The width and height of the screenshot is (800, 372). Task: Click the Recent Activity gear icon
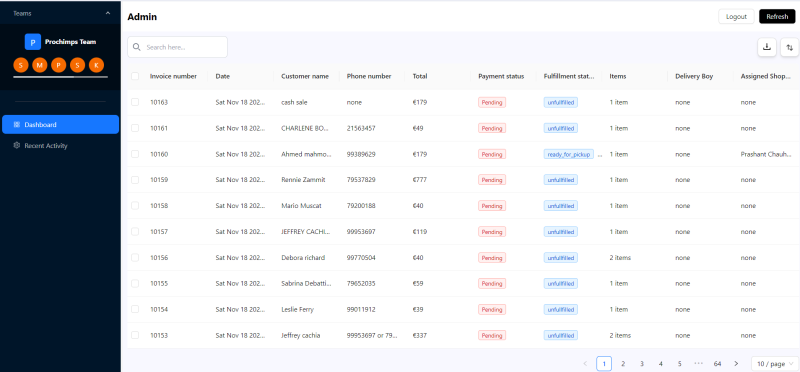tap(17, 145)
